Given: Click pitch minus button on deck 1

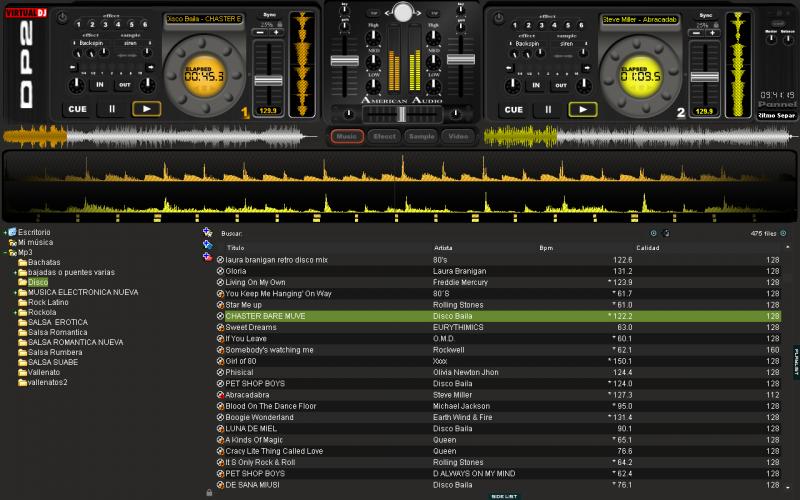Looking at the screenshot, I should (260, 32).
